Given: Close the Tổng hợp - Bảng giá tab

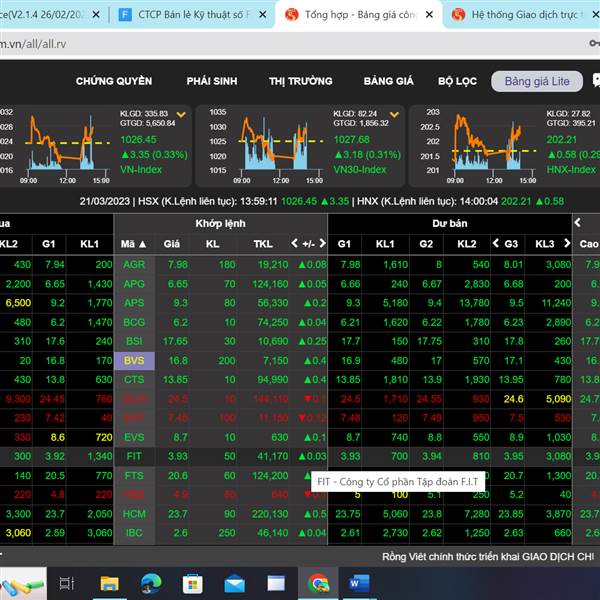Looking at the screenshot, I should [x=429, y=15].
